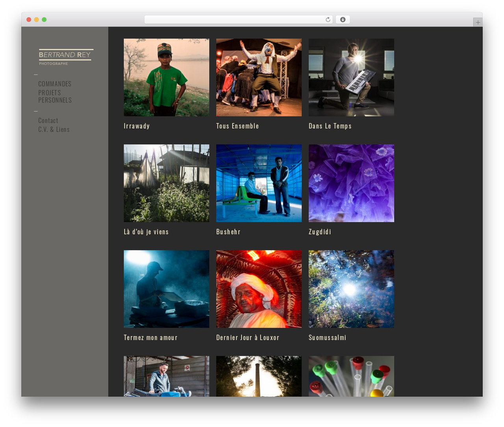Close the browser window with red button
The width and height of the screenshot is (504, 427).
point(29,20)
